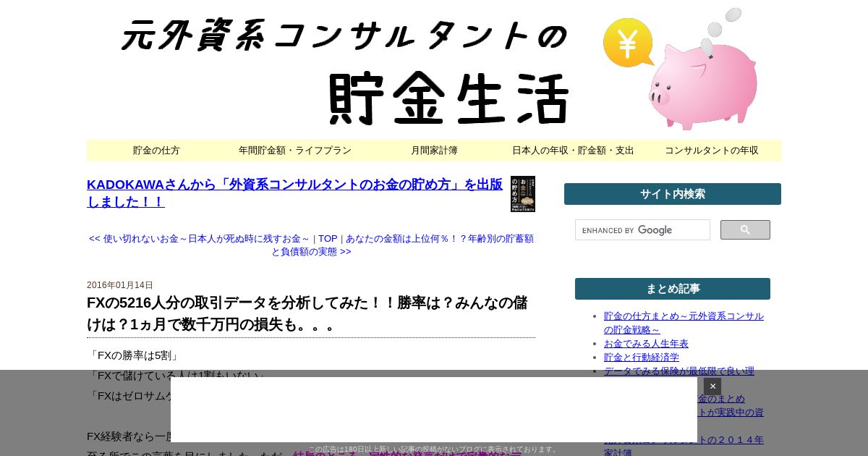Click the date 2016年01月14日

pyautogui.click(x=120, y=285)
